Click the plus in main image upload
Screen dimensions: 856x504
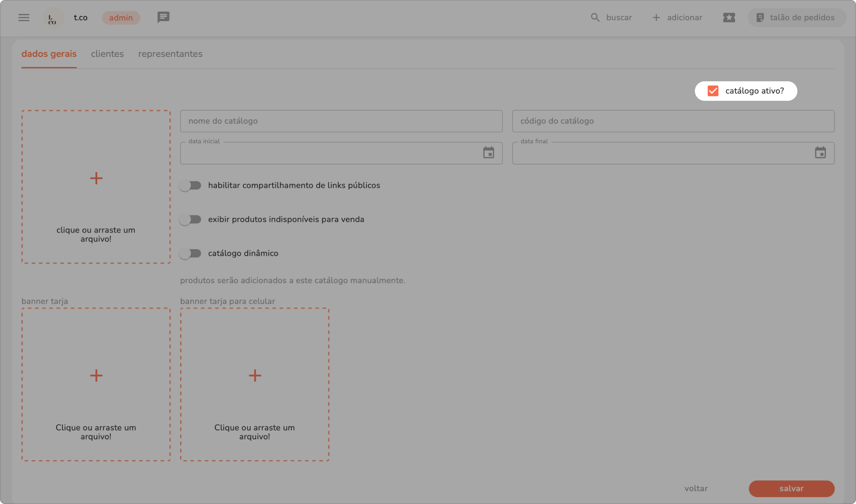tap(96, 178)
